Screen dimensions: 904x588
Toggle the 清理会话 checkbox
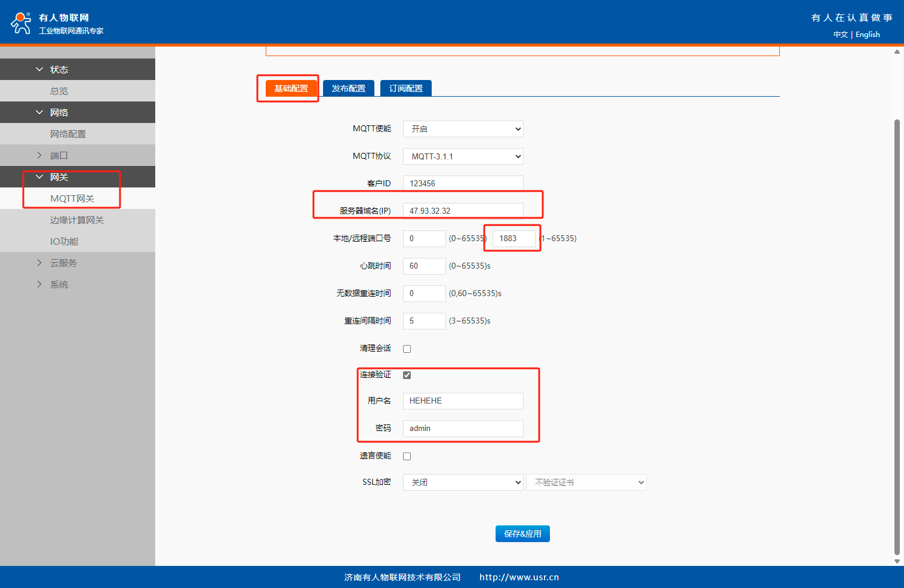tap(407, 349)
